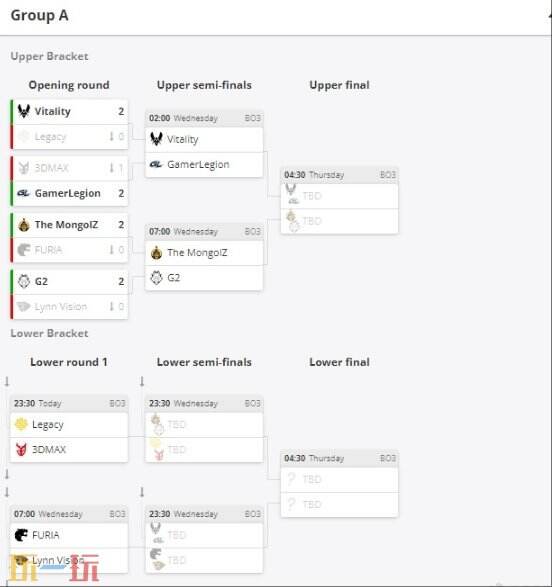Select G2 team row in opening round
This screenshot has width=552, height=587.
pyautogui.click(x=70, y=282)
